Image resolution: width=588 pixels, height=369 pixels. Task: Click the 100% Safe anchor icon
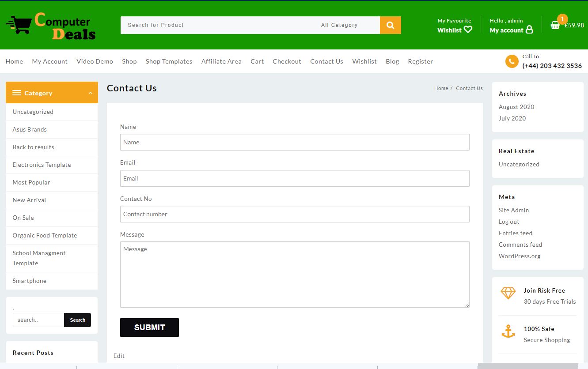tap(508, 331)
